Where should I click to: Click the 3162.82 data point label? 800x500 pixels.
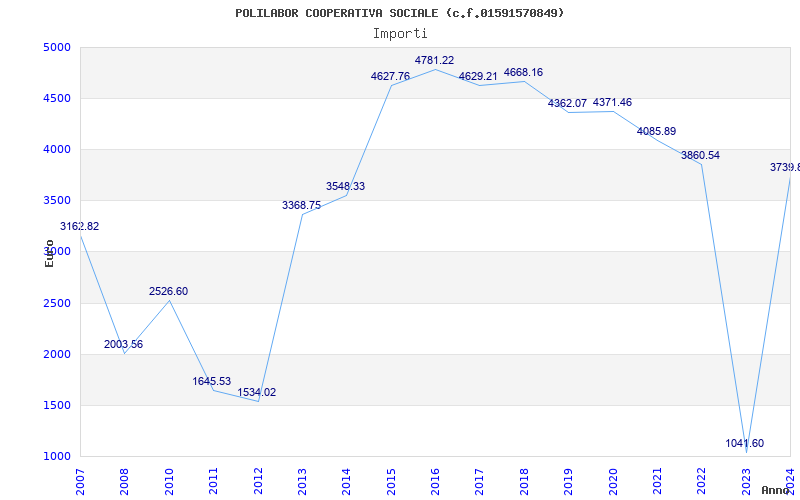pos(80,227)
